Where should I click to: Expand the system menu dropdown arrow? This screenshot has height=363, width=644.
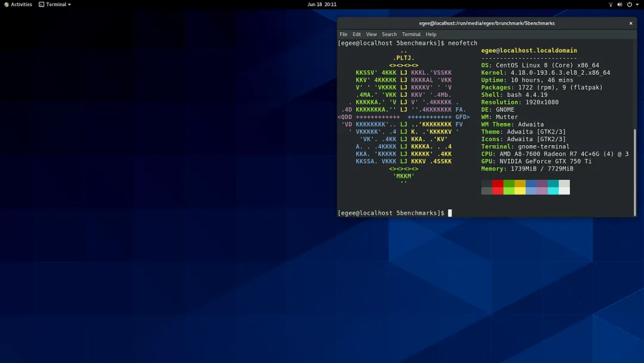tap(637, 5)
